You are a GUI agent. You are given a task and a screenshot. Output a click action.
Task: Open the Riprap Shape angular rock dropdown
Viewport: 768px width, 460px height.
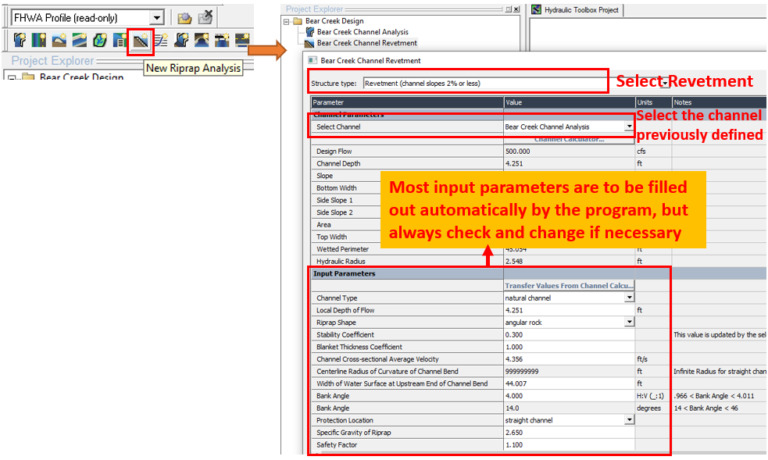pyautogui.click(x=628, y=324)
